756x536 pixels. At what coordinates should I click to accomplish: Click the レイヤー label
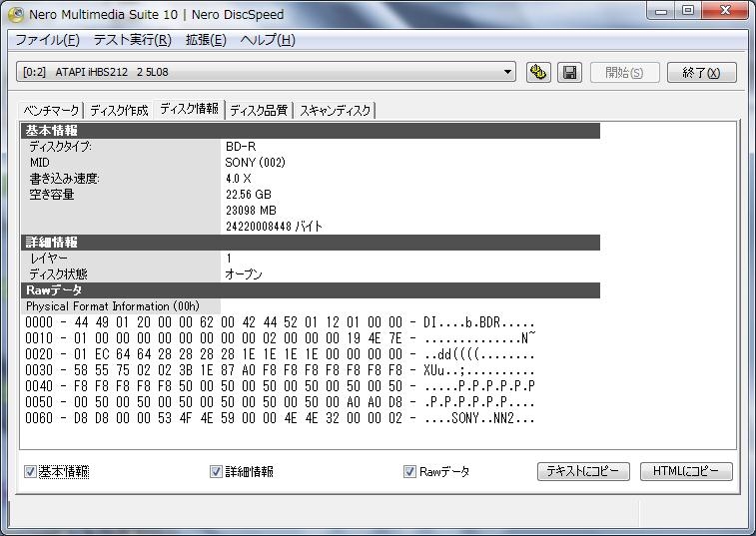coord(48,259)
